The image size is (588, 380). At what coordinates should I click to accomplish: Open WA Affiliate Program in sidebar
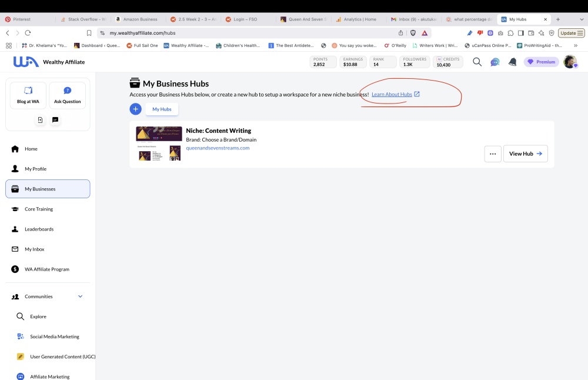coord(48,269)
